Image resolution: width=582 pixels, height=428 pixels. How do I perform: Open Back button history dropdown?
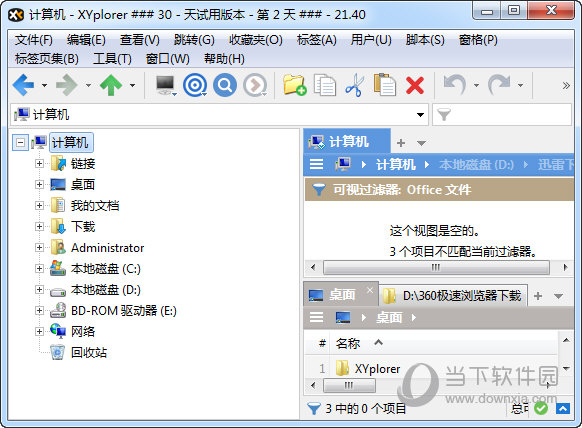click(45, 85)
